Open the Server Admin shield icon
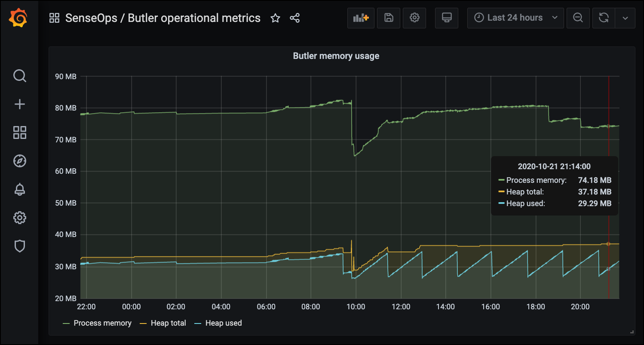This screenshot has width=644, height=345. click(x=20, y=246)
